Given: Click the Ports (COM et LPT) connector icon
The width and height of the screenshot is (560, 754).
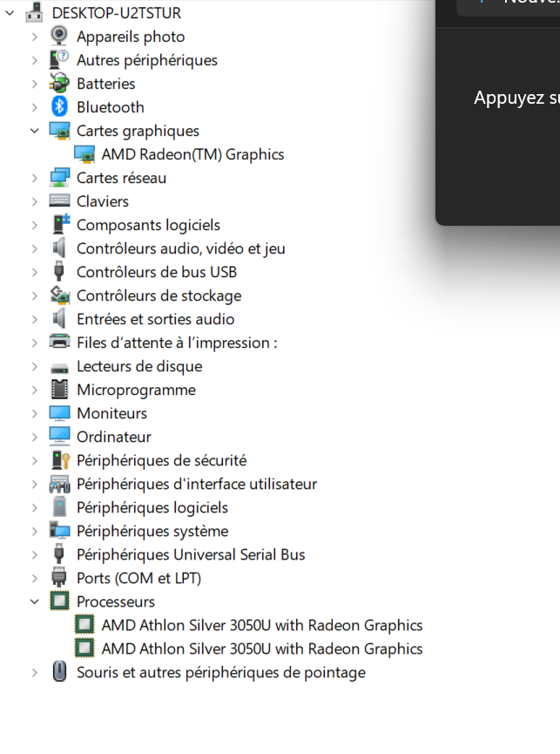Looking at the screenshot, I should [x=59, y=578].
